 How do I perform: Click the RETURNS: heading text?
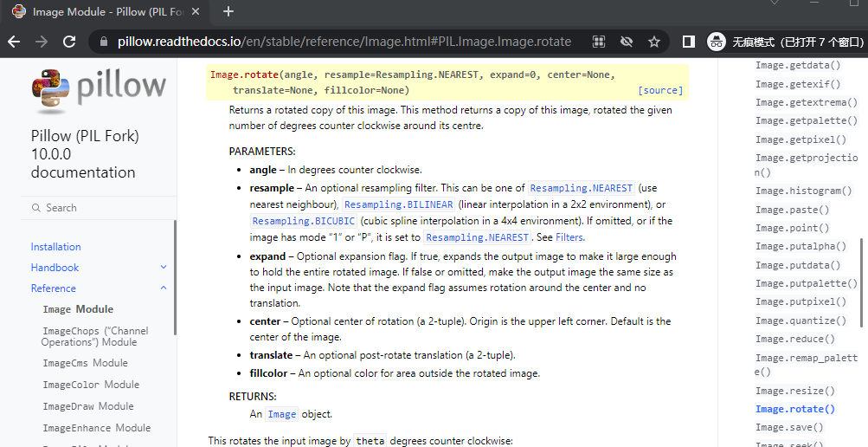point(253,397)
